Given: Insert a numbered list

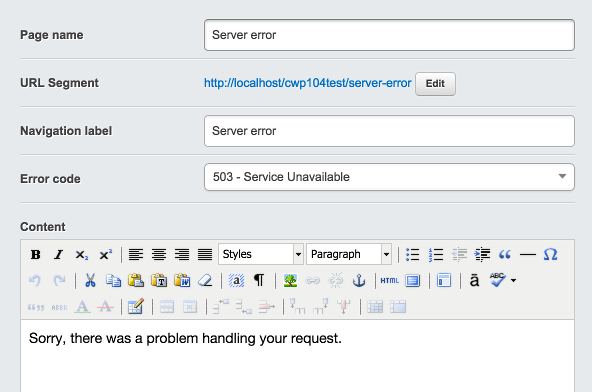Looking at the screenshot, I should coord(436,255).
